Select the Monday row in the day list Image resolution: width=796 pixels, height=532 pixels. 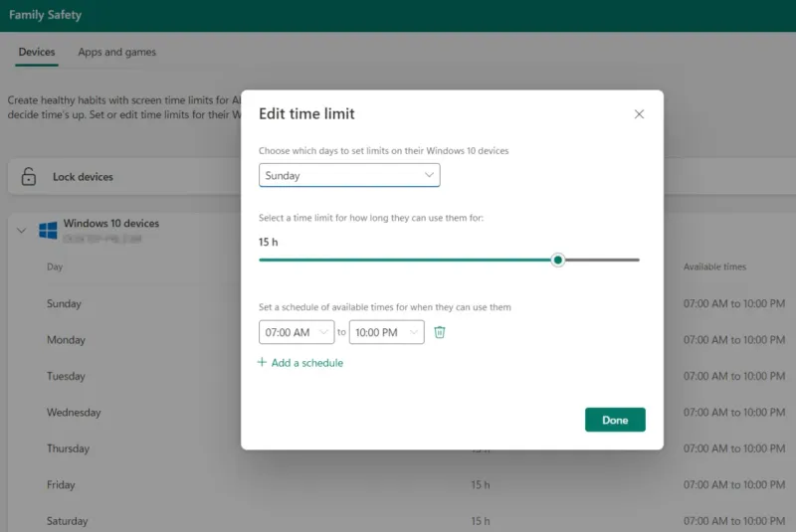click(66, 340)
